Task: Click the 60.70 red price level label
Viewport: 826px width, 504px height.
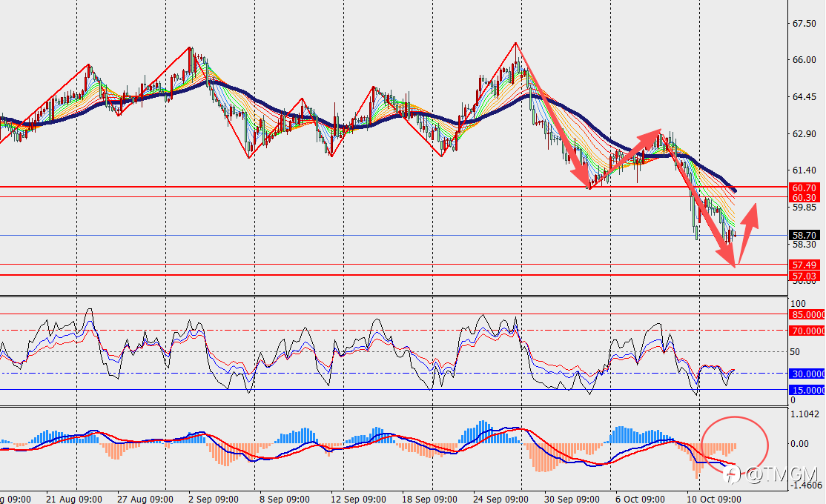Action: coord(804,188)
